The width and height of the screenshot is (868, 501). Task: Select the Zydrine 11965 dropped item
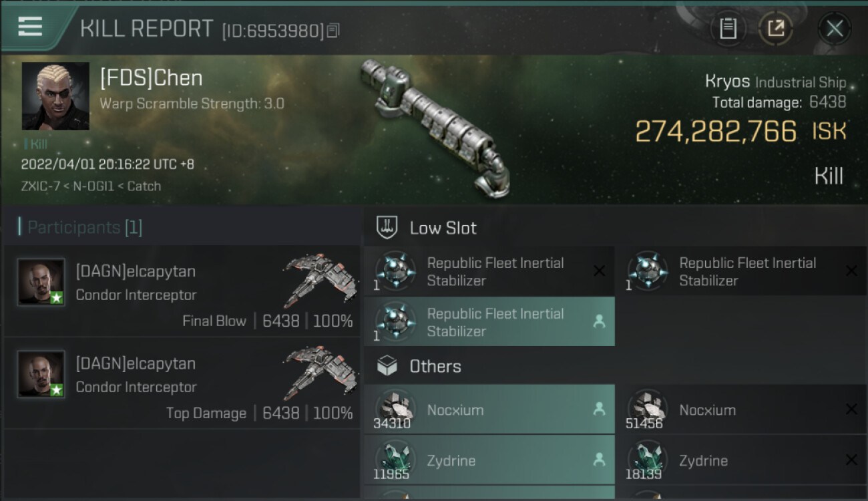point(489,460)
